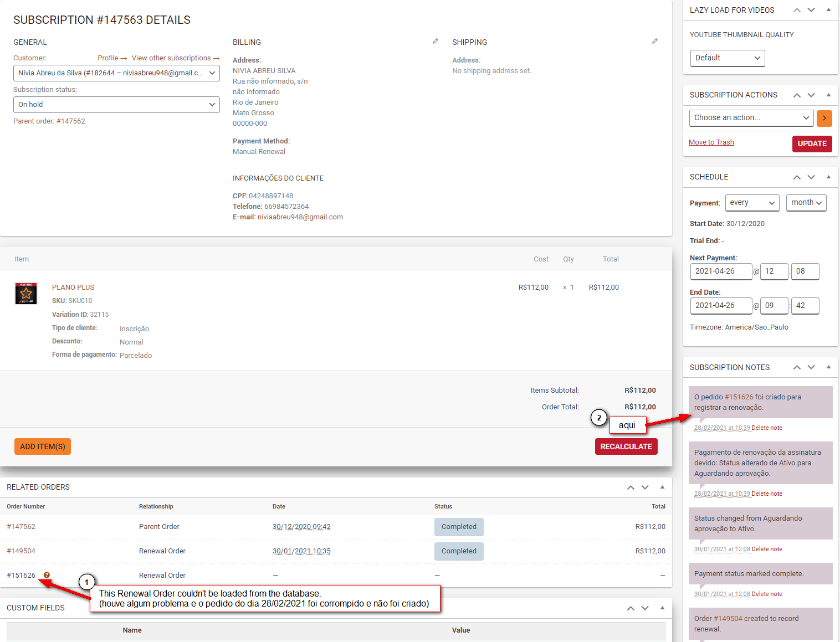840x642 pixels.
Task: Click Next Payment minute field
Action: pos(805,271)
